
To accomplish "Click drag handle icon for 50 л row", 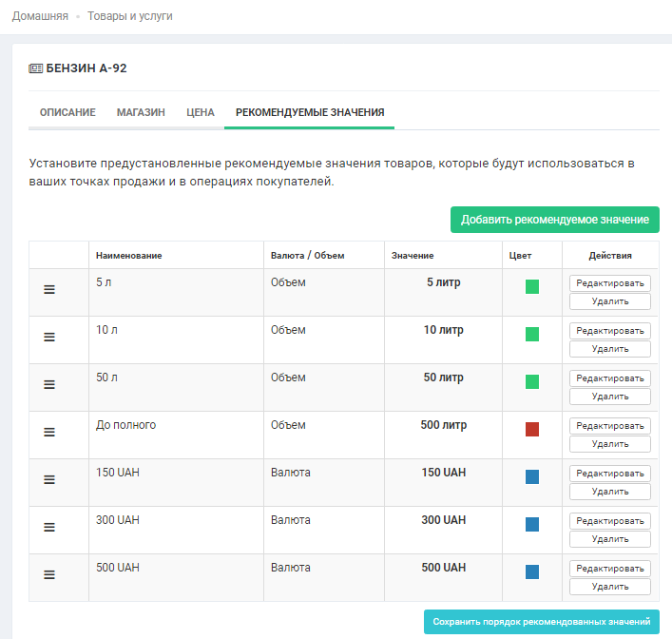I will [x=49, y=384].
